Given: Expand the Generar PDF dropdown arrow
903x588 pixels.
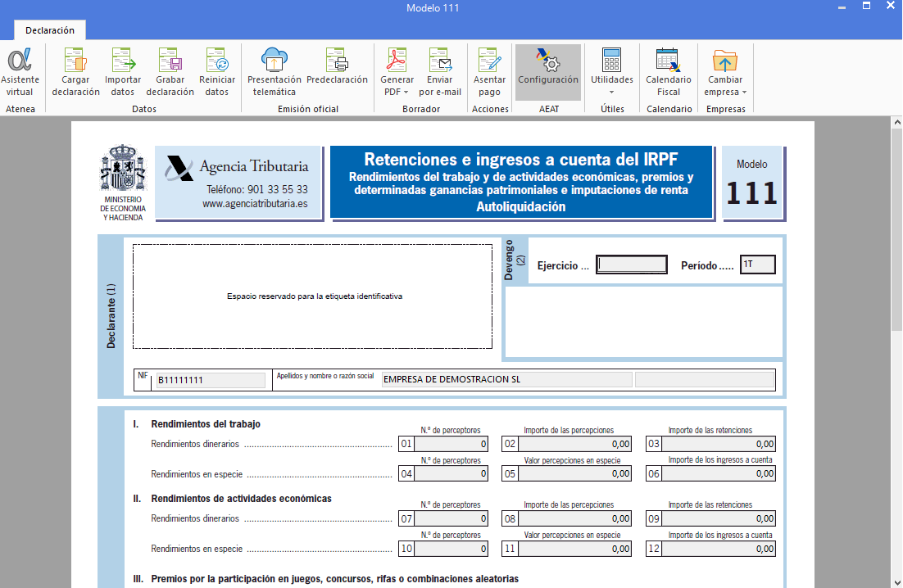Looking at the screenshot, I should click(406, 93).
